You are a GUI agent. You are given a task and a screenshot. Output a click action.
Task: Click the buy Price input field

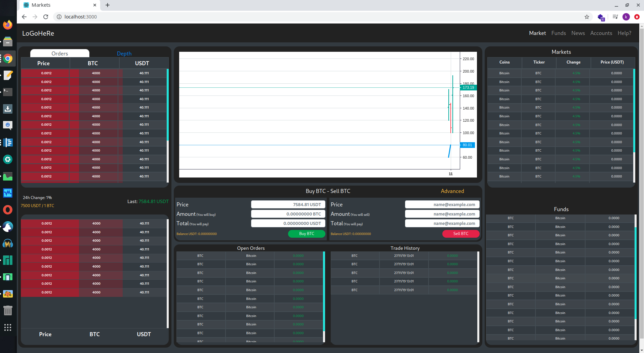coord(288,204)
